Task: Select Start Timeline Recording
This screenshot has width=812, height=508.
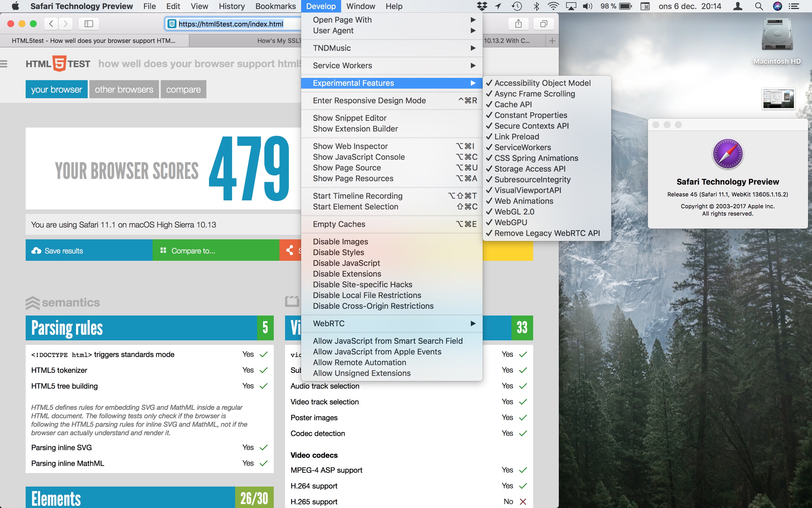Action: pos(392,196)
